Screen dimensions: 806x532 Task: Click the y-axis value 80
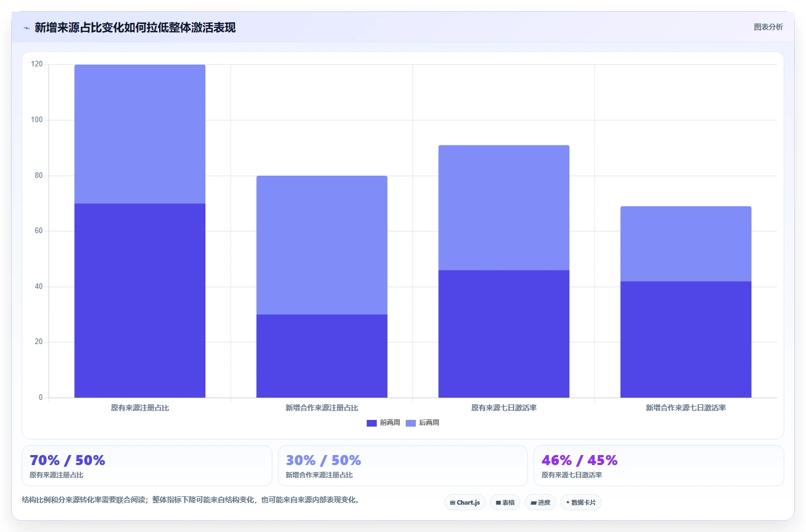(x=39, y=176)
